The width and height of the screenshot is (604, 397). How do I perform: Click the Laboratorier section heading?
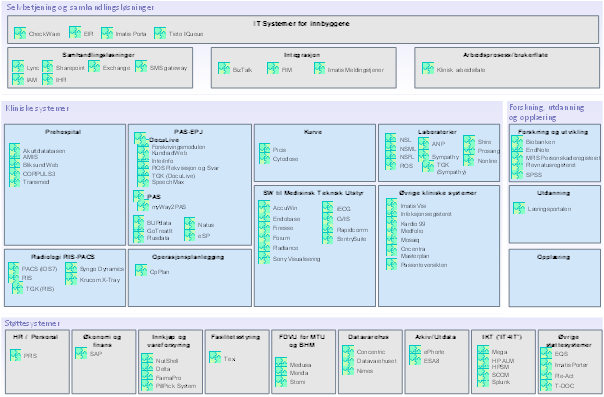437,132
